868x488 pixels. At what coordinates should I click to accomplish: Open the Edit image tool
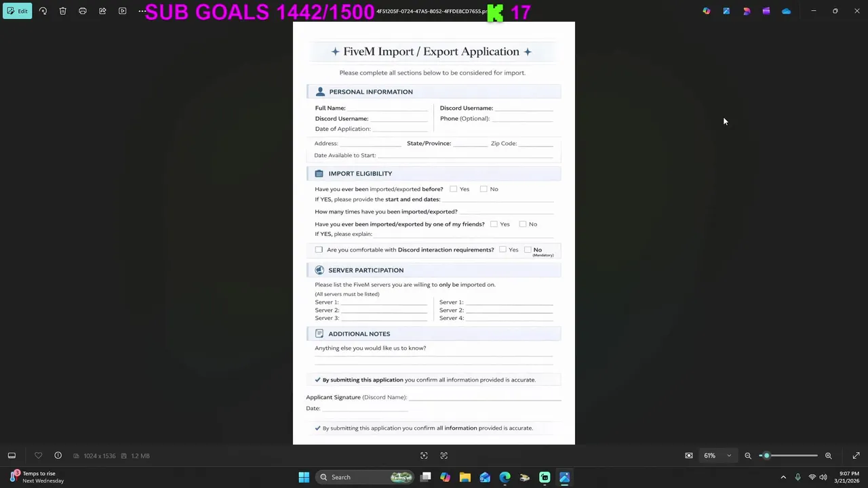pos(17,11)
